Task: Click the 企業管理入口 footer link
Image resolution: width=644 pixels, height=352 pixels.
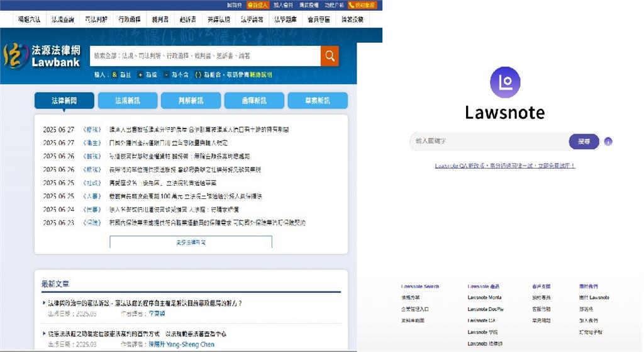Action: point(415,309)
